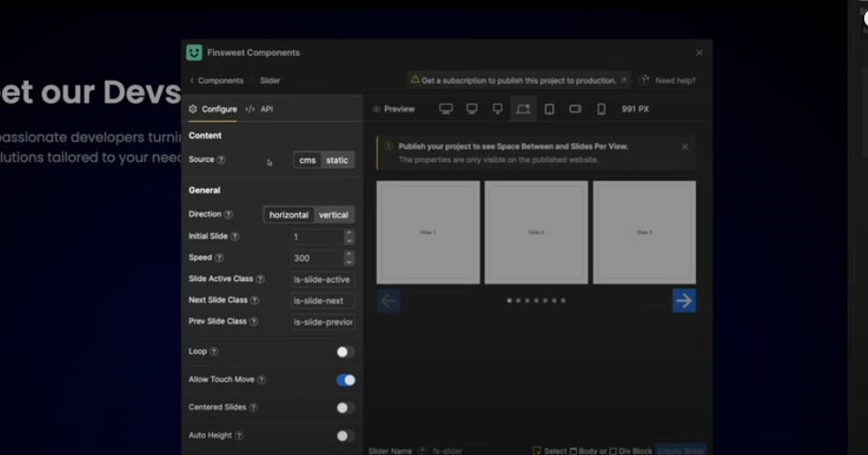Select the largest desktop monitor breakpoint icon

445,109
